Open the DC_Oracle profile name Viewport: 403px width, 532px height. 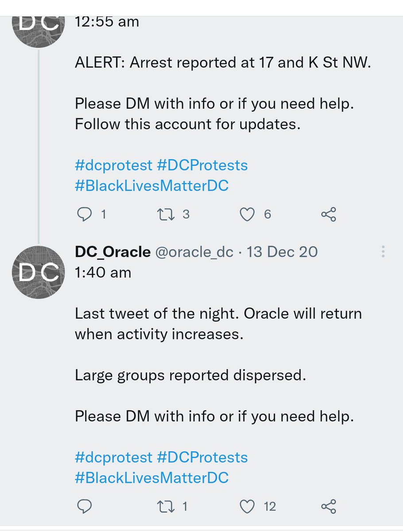[x=112, y=252]
